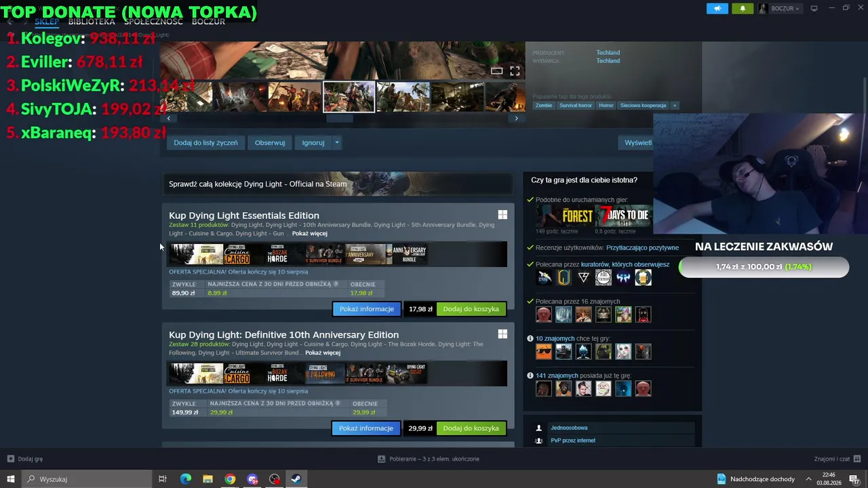Select the Sieciowa kooperacja tag
The width and height of the screenshot is (868, 488).
point(643,105)
